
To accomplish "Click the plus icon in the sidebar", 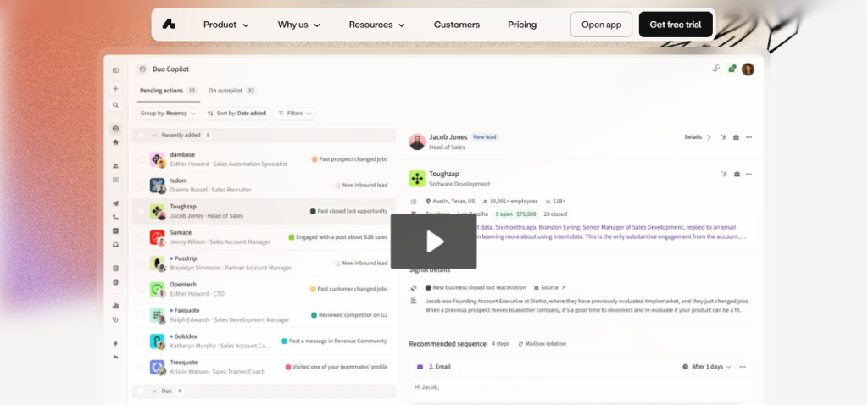I will [115, 88].
